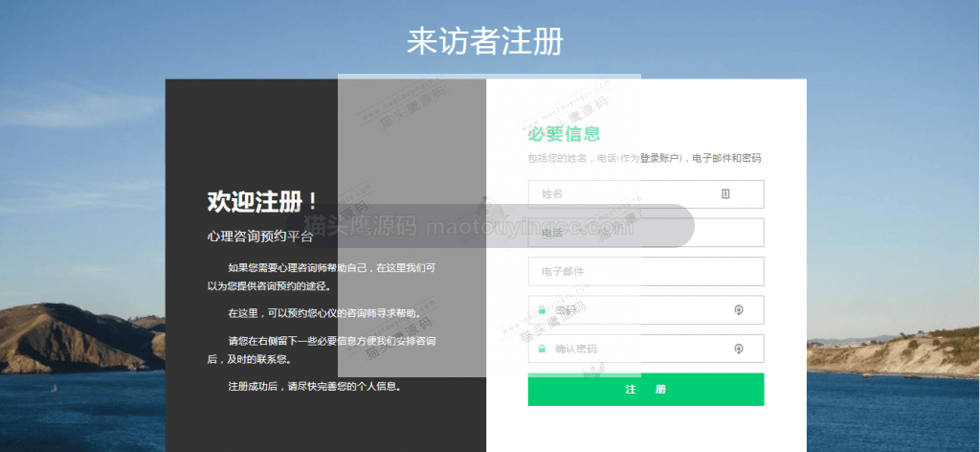980x452 pixels.
Task: Submit the form with the green 注册 button
Action: pyautogui.click(x=646, y=390)
